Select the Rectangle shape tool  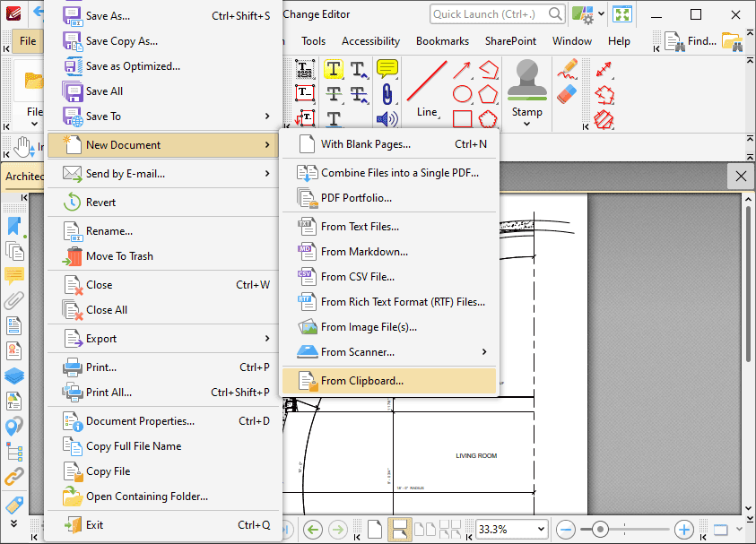click(462, 118)
